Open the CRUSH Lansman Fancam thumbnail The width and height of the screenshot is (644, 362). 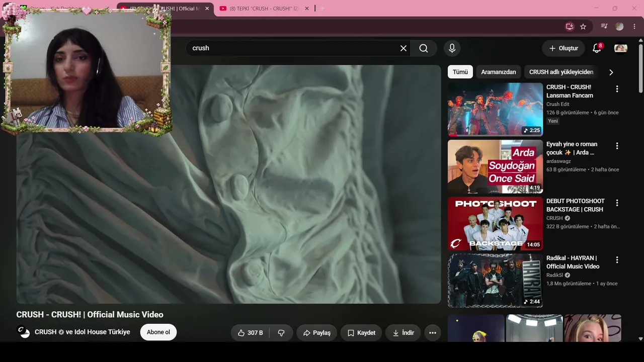click(495, 110)
